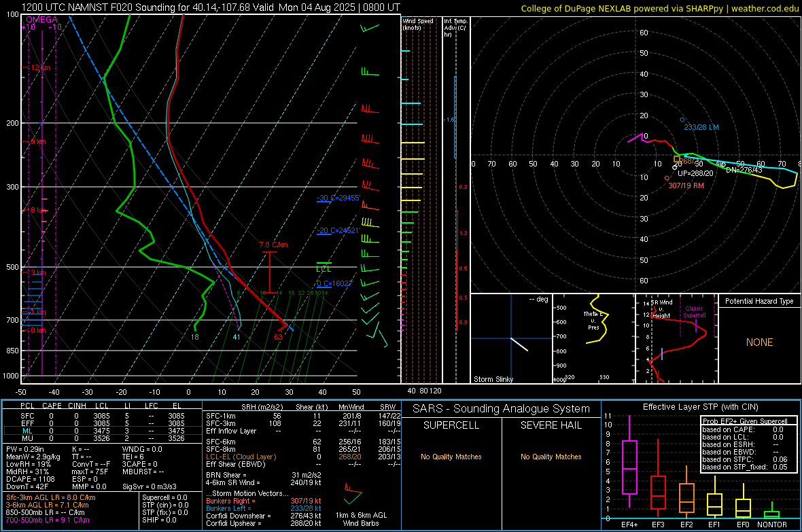Screen dimensions: 802x532
Task: Click the '307/19 RM' hodograph label
Action: [x=686, y=185]
